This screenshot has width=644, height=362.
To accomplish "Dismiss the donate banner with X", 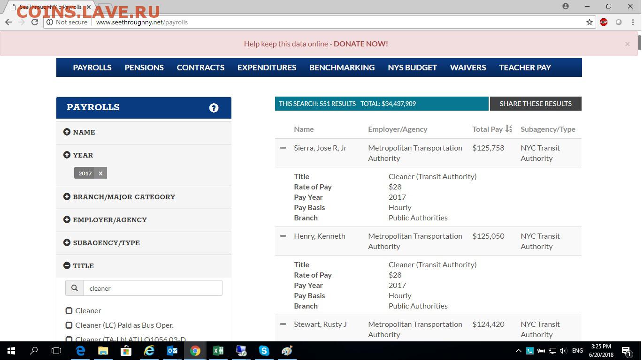I will click(x=627, y=44).
